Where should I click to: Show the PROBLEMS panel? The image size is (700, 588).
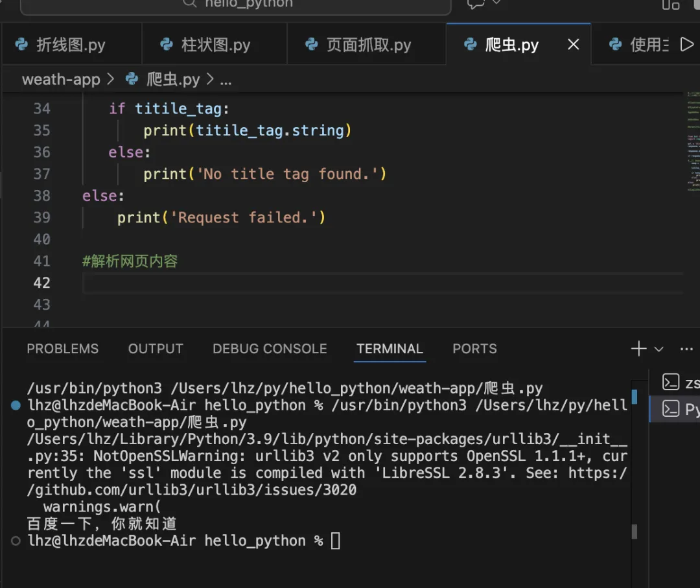pos(62,349)
